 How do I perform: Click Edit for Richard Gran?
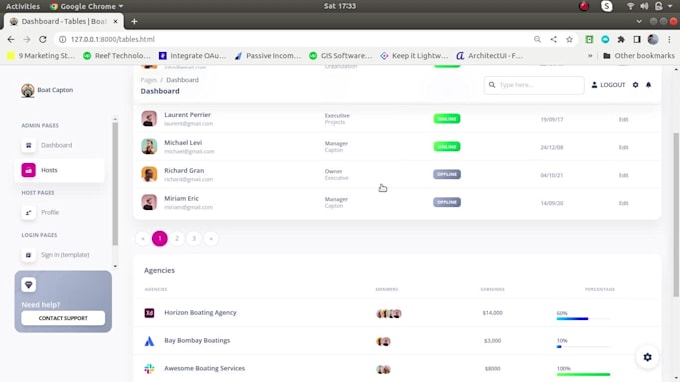pyautogui.click(x=623, y=175)
